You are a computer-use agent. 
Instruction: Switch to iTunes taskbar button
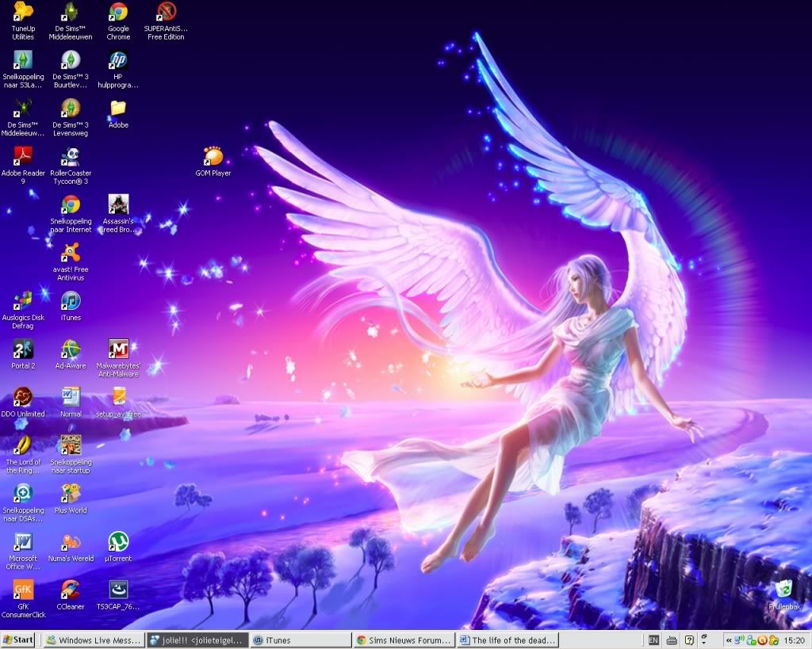pyautogui.click(x=301, y=640)
